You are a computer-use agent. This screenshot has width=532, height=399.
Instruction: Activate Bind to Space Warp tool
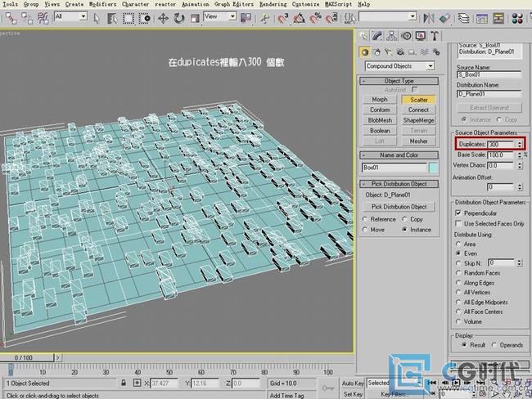pos(43,18)
